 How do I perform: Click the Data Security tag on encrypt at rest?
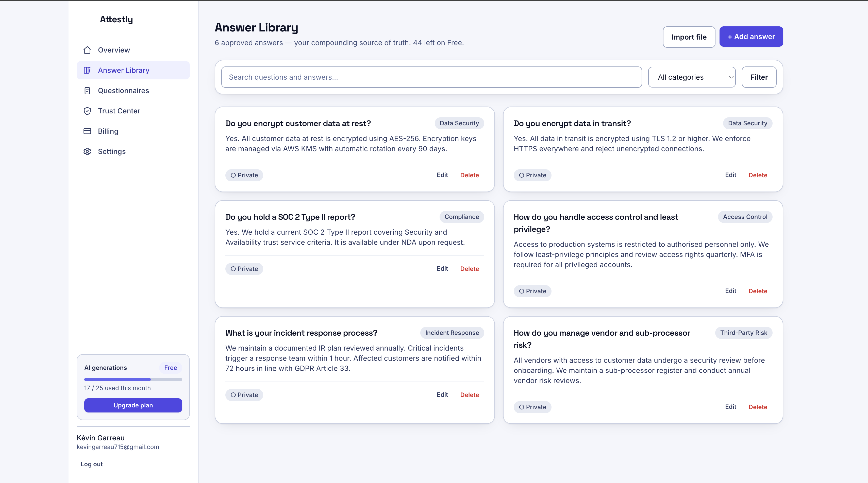459,123
